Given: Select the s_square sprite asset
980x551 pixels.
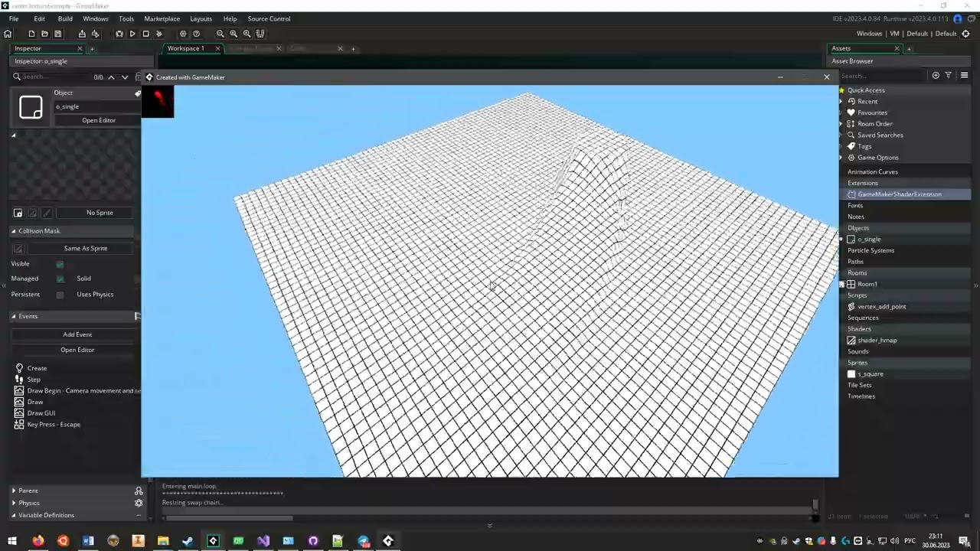Looking at the screenshot, I should [871, 374].
